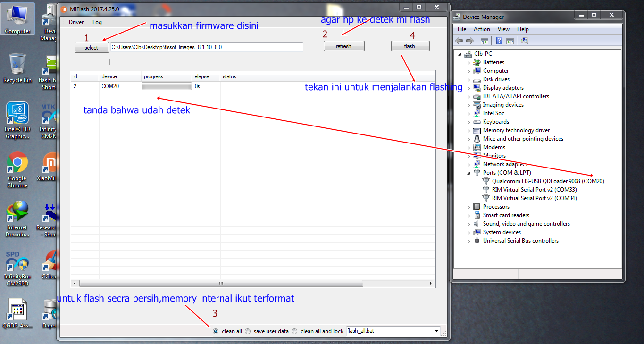Collapse the Ports (COM & LPT) category

pos(469,173)
